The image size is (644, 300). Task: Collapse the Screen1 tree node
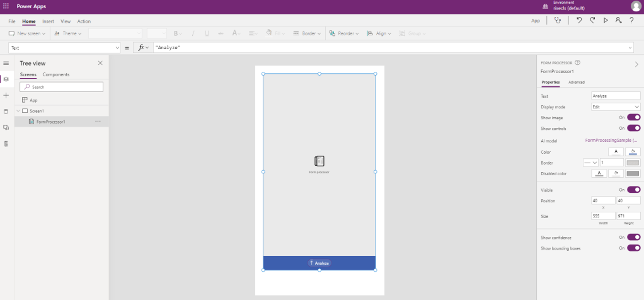pyautogui.click(x=18, y=111)
